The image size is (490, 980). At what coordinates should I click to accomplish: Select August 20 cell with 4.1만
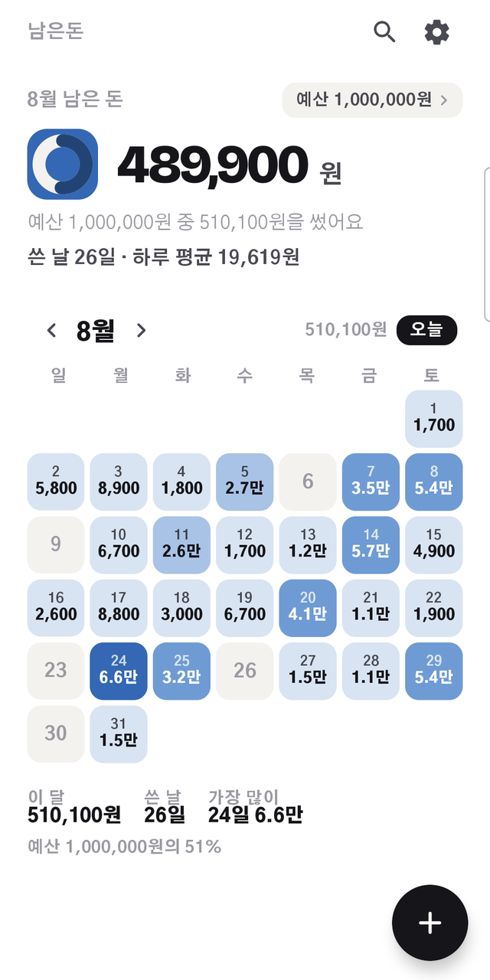(308, 608)
